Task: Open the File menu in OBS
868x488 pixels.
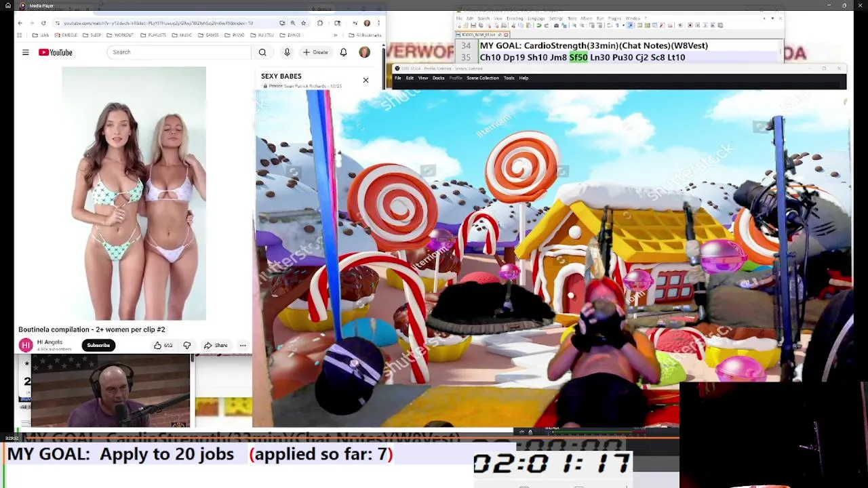Action: click(x=398, y=78)
